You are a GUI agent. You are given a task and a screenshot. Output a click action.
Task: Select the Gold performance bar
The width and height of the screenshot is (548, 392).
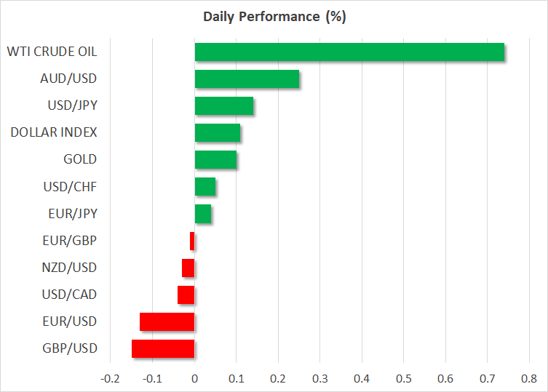215,159
